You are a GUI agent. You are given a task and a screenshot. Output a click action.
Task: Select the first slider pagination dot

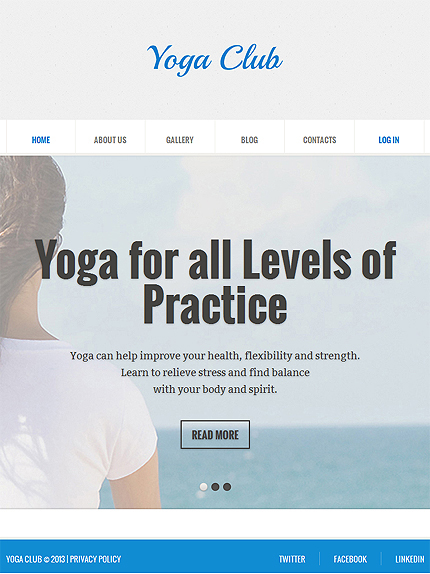[203, 487]
